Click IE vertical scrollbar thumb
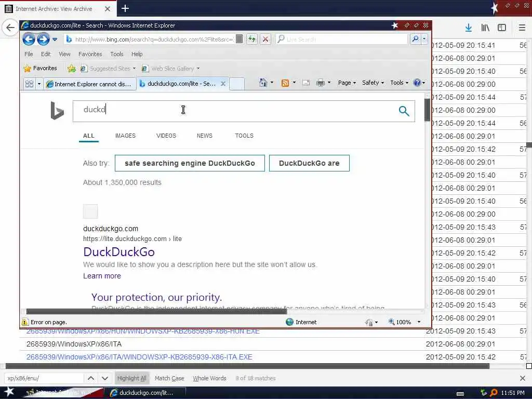The height and width of the screenshot is (399, 532). (x=427, y=110)
